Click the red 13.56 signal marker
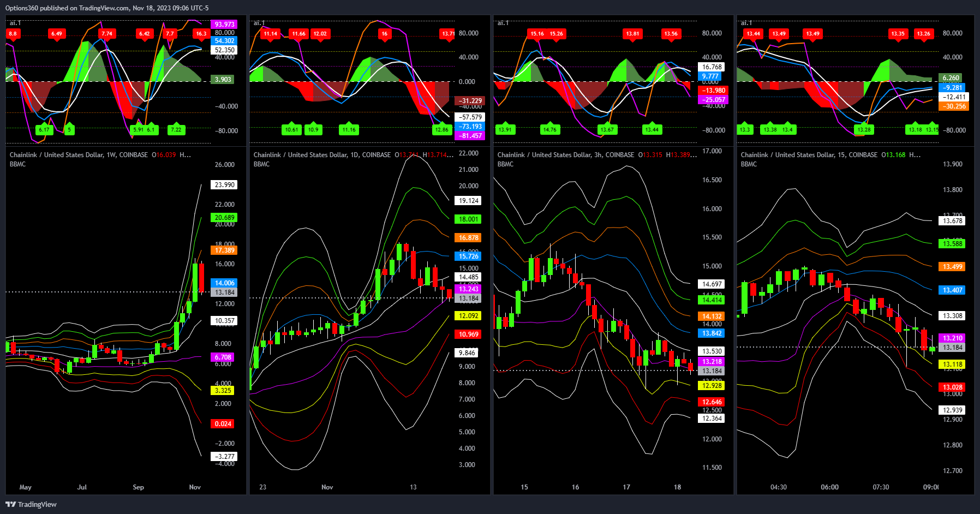The height and width of the screenshot is (514, 980). (x=671, y=34)
